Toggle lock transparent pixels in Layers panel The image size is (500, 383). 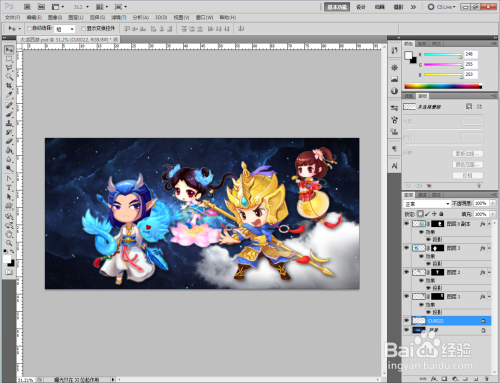point(421,214)
